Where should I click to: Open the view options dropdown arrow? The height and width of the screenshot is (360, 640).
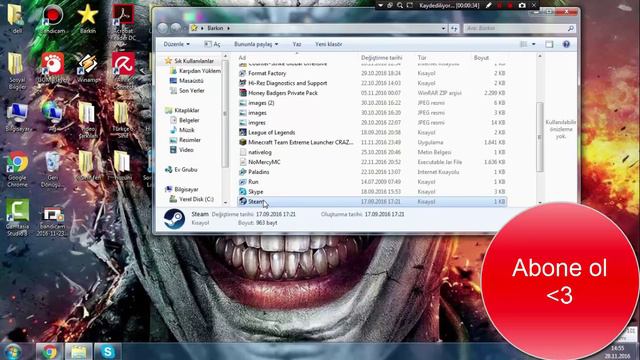533,44
